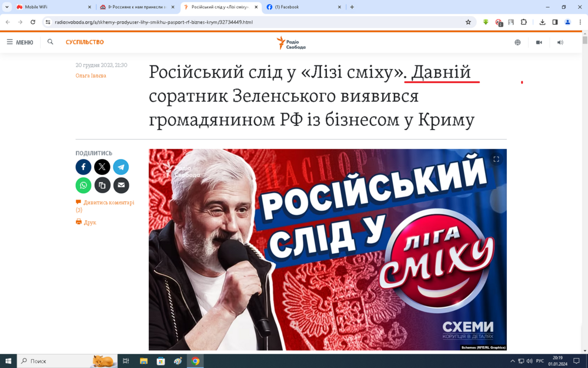Open the audio section speaker icon
588x368 pixels.
(x=560, y=42)
